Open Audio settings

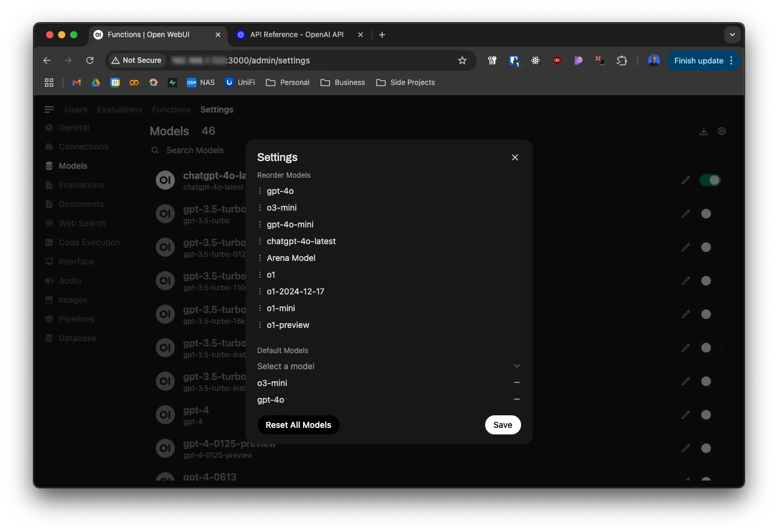[x=63, y=281]
